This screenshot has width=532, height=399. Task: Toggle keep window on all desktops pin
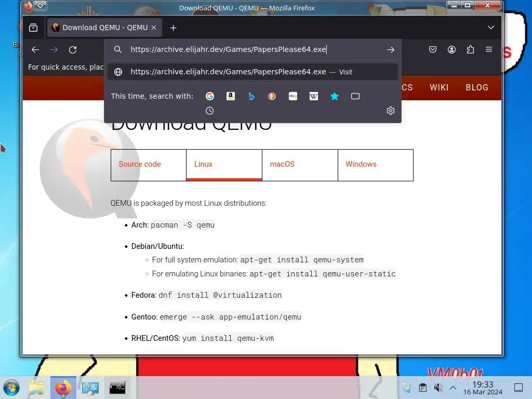41,6
